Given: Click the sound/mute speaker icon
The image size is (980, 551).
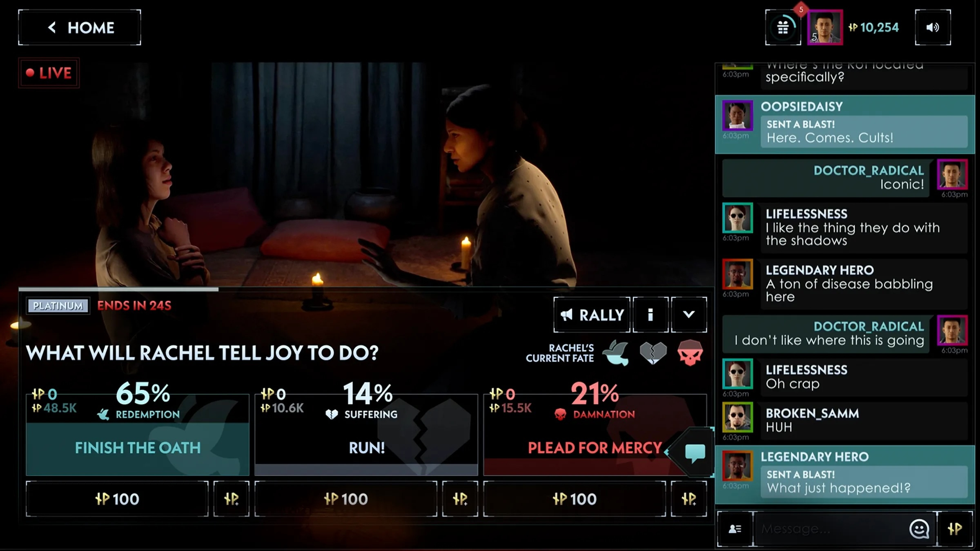Looking at the screenshot, I should 933,28.
